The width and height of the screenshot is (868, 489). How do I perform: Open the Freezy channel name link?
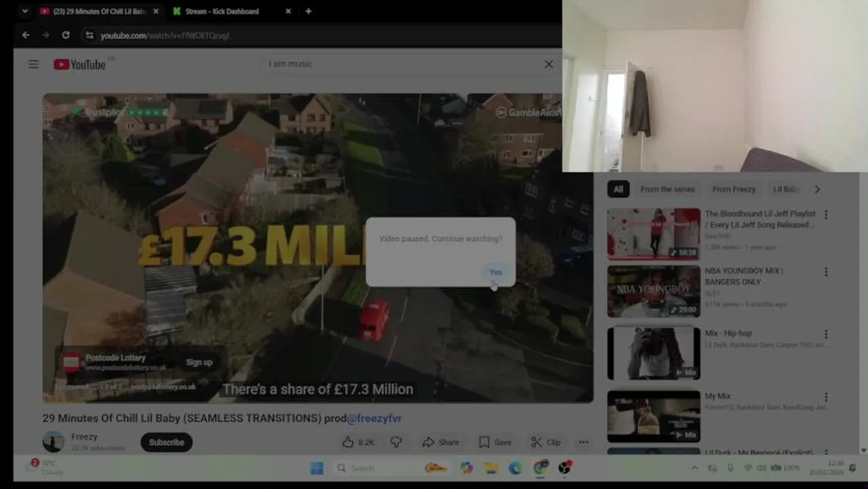coord(84,437)
